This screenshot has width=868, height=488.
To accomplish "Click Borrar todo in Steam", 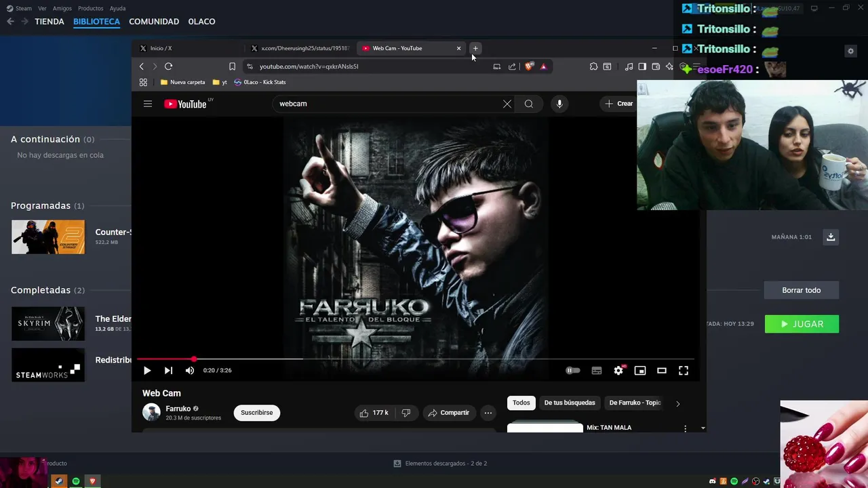I will tap(802, 290).
